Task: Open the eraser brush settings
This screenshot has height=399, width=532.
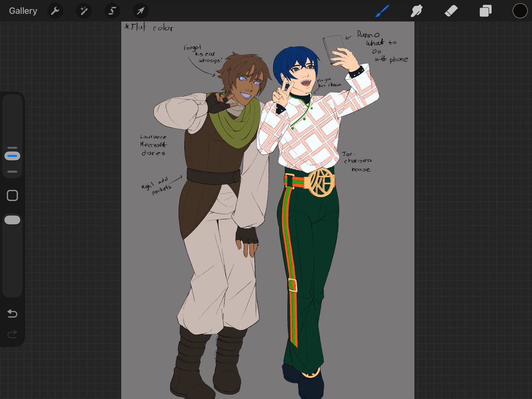Action: point(451,11)
